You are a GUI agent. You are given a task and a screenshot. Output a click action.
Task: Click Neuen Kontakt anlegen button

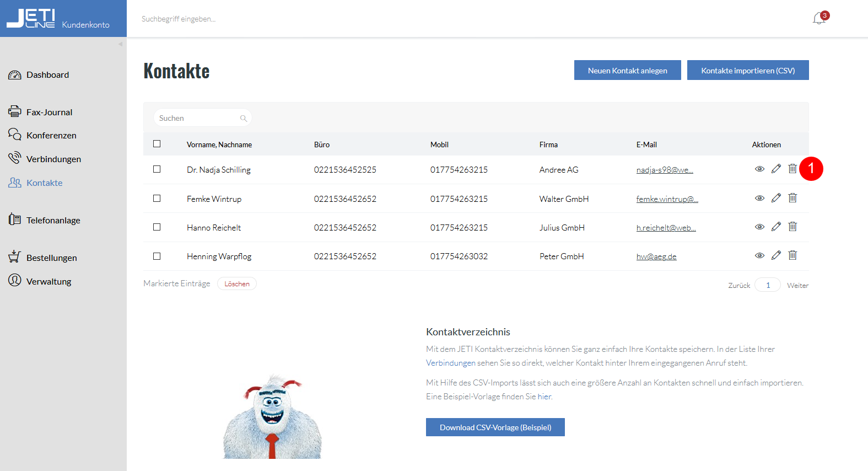click(628, 70)
